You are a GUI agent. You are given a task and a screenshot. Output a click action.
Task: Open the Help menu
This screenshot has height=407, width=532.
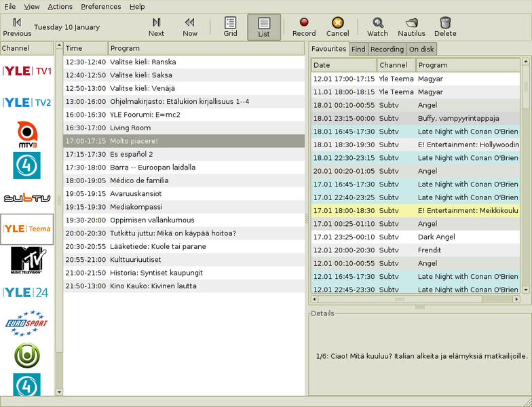pos(137,7)
